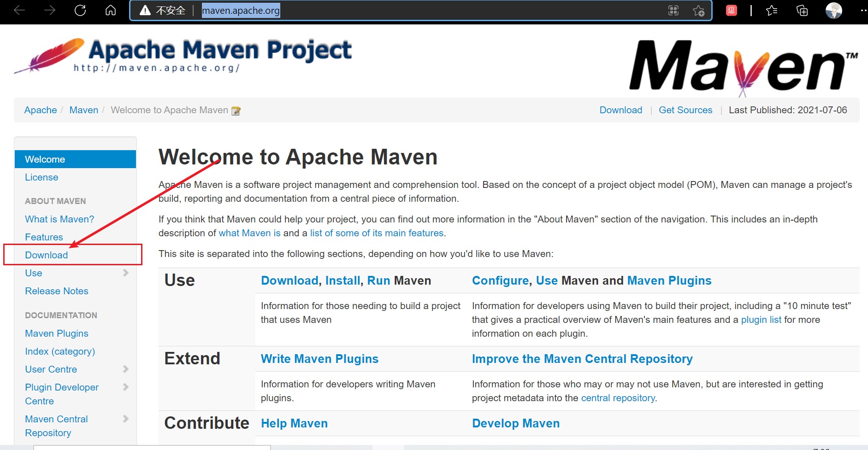Expand the Use sidebar submenu chevron
Screen dimensions: 868x450
126,273
